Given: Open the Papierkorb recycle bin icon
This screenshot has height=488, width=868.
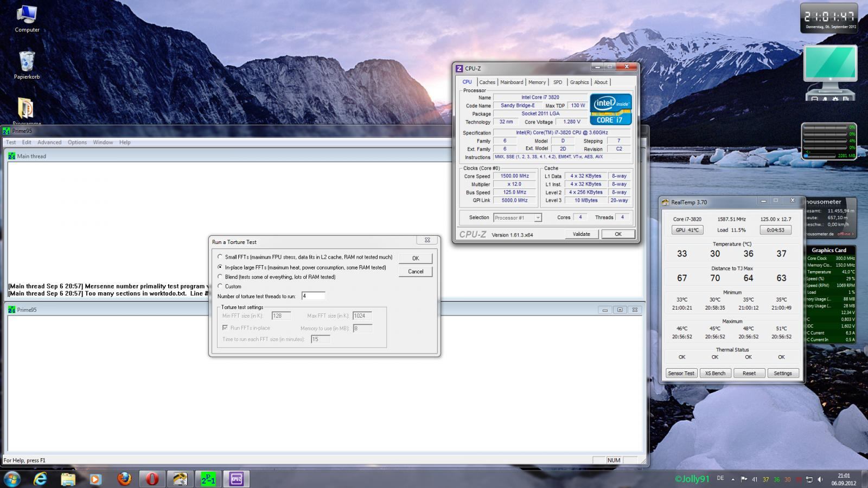Looking at the screenshot, I should pos(27,66).
